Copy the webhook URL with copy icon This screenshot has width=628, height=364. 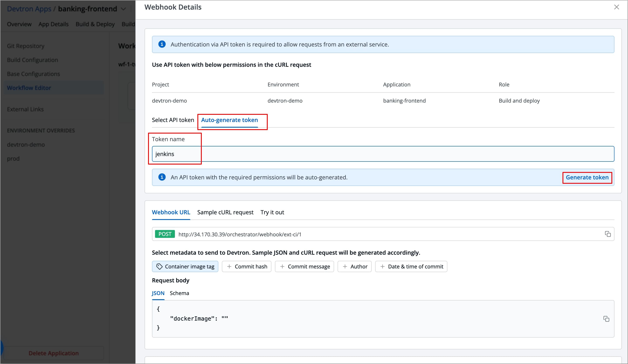click(x=607, y=234)
